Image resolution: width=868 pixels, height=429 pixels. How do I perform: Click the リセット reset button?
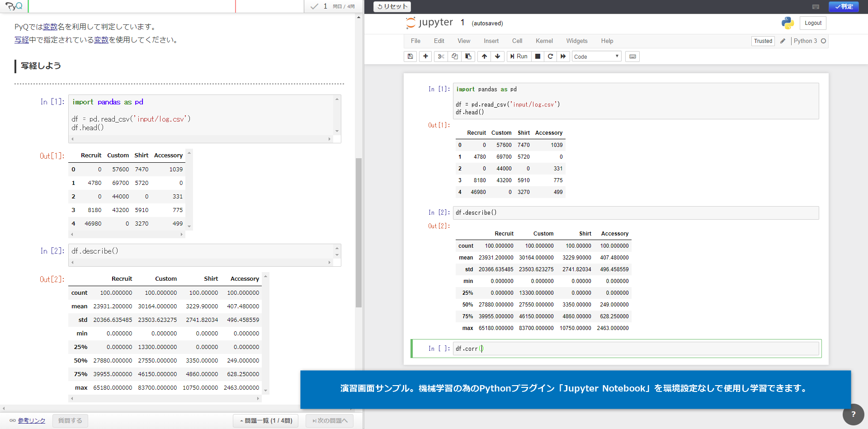click(392, 7)
